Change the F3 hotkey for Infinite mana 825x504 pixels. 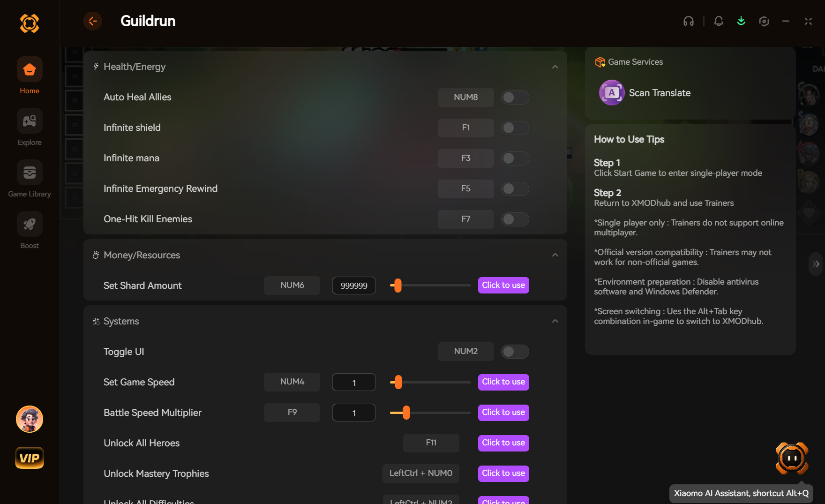(465, 158)
